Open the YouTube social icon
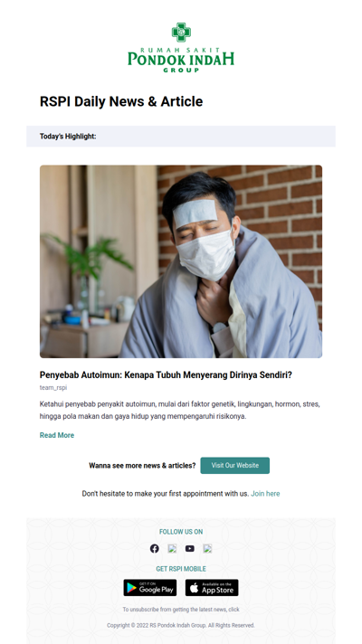The image size is (362, 644). (x=189, y=548)
